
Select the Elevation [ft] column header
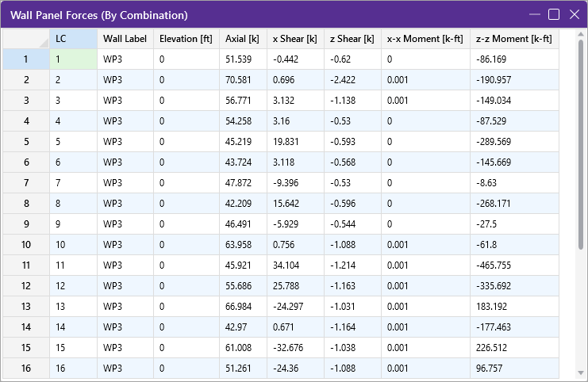click(x=186, y=39)
